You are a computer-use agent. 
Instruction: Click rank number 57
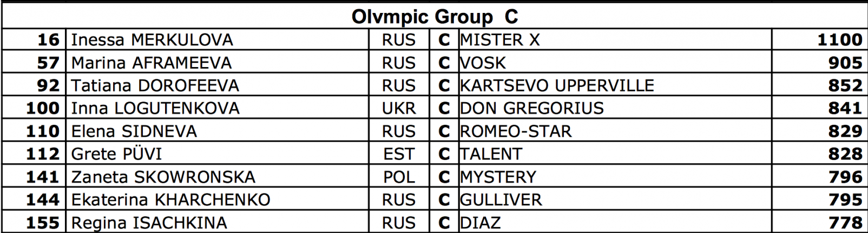[x=48, y=63]
